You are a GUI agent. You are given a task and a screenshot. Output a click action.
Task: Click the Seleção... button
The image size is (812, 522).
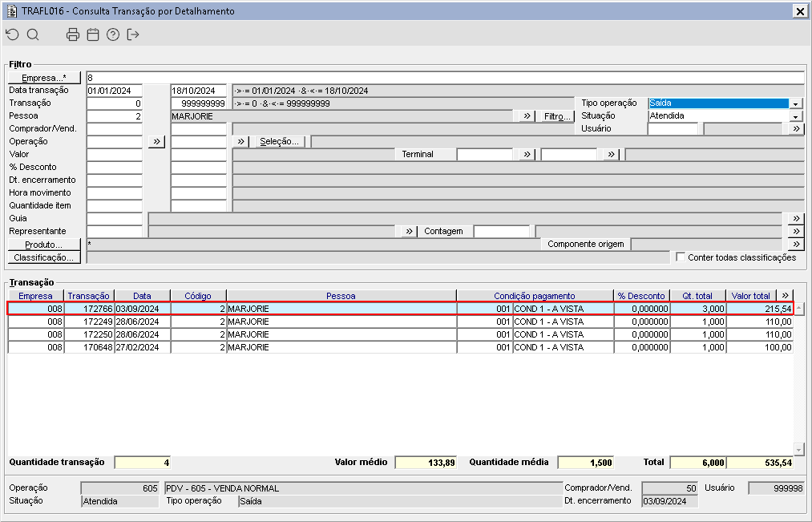click(279, 142)
